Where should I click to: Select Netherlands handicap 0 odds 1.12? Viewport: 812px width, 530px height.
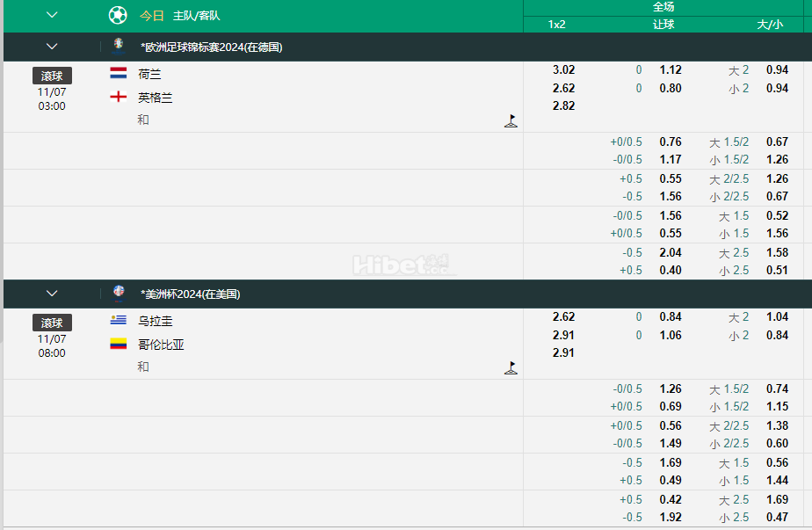671,70
